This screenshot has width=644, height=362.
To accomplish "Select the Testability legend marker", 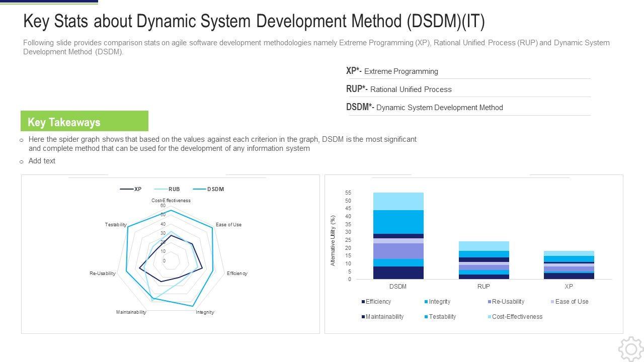I will (426, 317).
